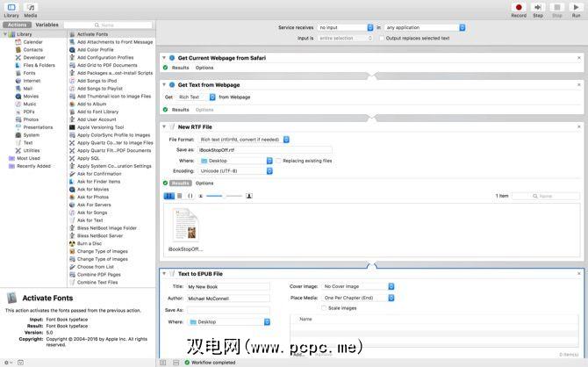The image size is (588, 367).
Task: Select Add Songs to Playlist action
Action: click(100, 89)
